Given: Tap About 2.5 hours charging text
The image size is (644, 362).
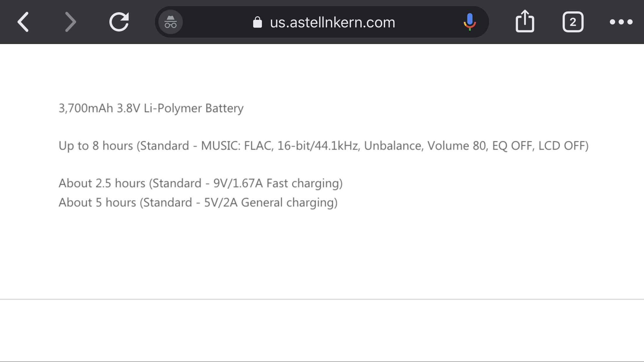Looking at the screenshot, I should [x=102, y=183].
